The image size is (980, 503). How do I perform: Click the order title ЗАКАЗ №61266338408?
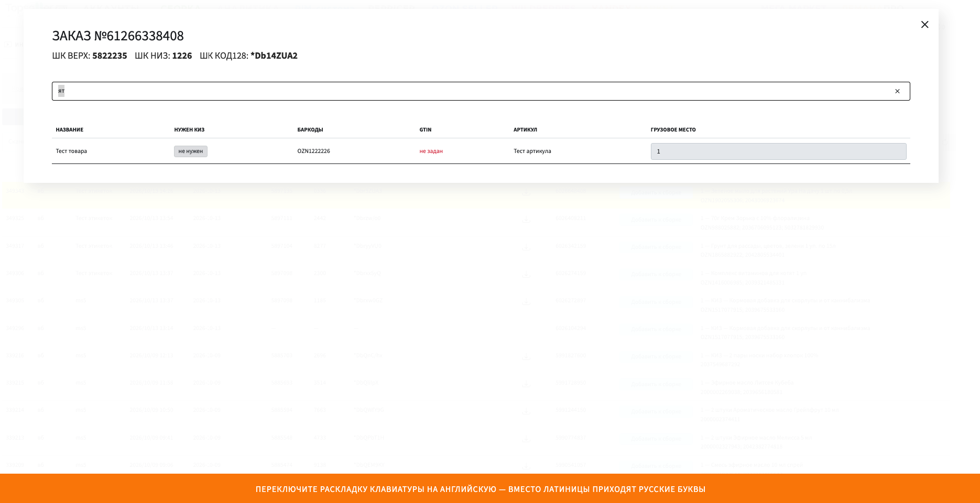pyautogui.click(x=118, y=36)
